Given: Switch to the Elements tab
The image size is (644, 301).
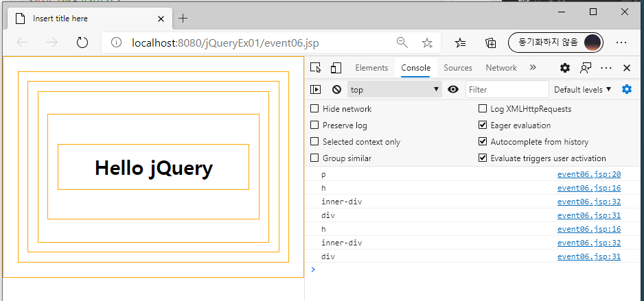Looking at the screenshot, I should click(371, 68).
